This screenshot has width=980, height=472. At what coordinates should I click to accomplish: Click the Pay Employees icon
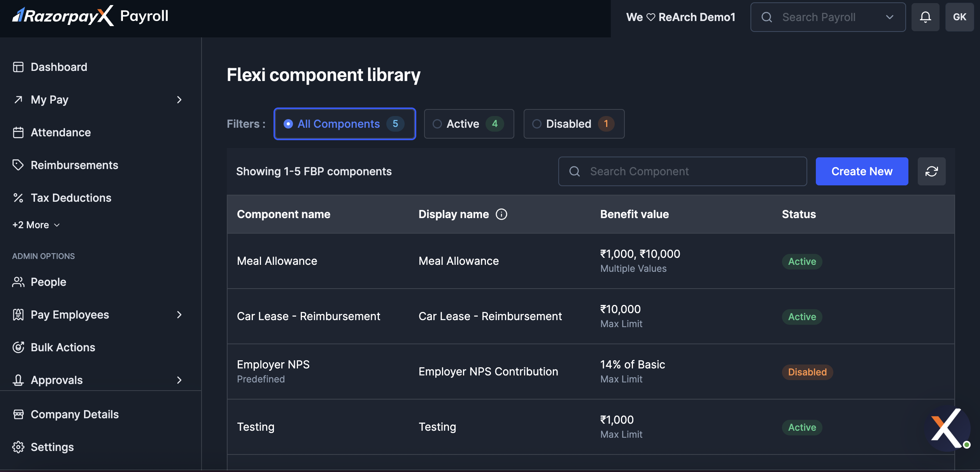(x=18, y=315)
